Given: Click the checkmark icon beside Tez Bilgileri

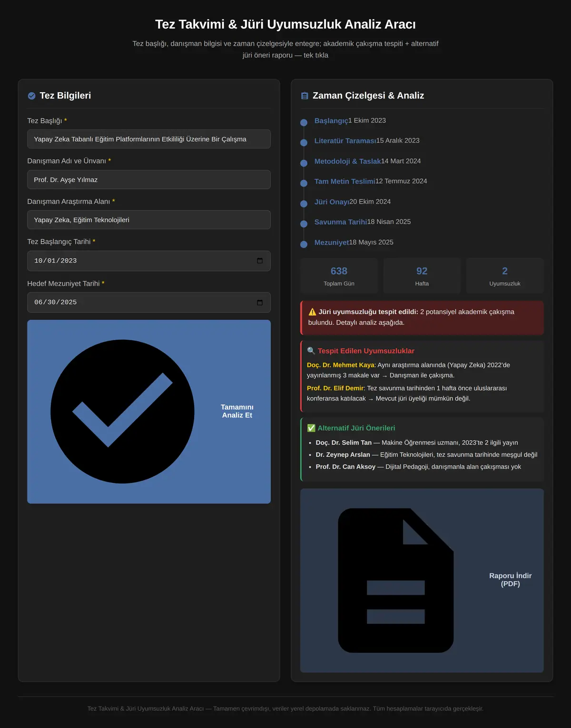Looking at the screenshot, I should tap(31, 96).
